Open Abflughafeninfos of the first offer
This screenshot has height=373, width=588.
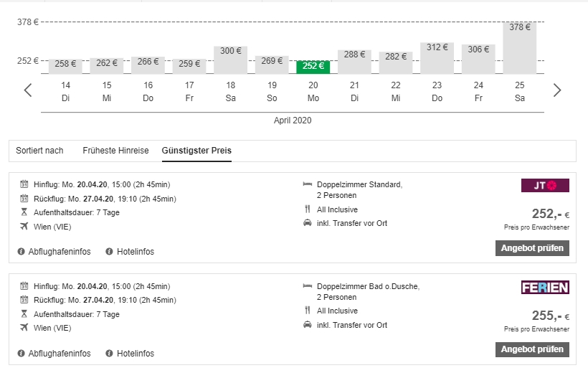(x=59, y=252)
